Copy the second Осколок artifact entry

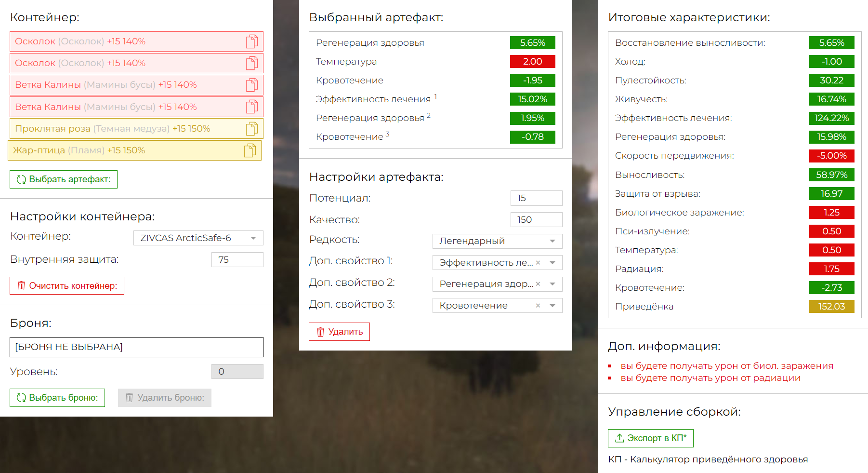coord(252,63)
